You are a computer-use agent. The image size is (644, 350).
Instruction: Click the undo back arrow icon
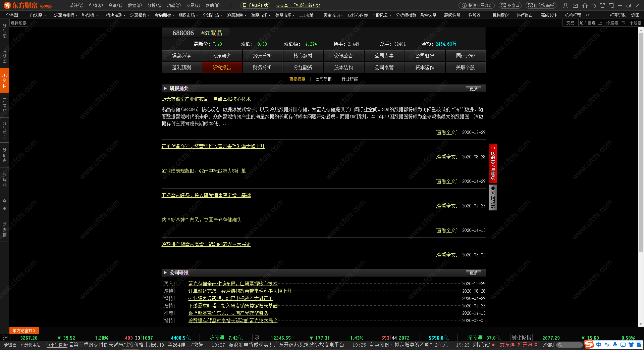[x=594, y=5]
